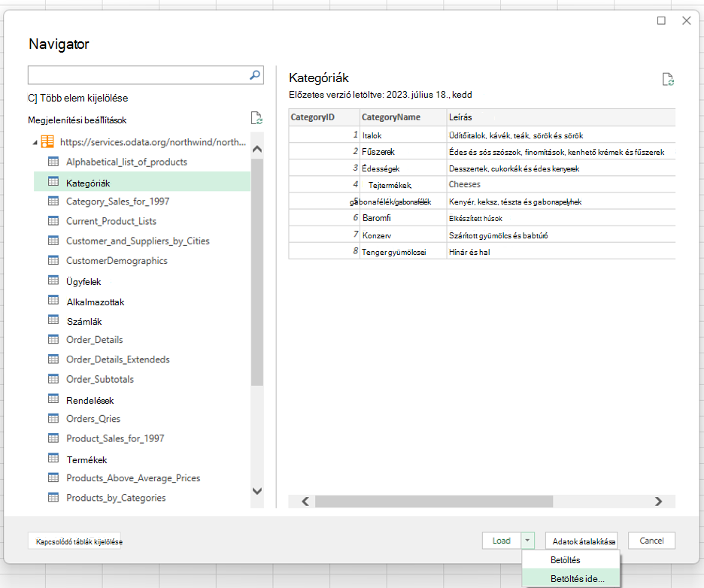Click preview refresh icon above table

point(668,80)
